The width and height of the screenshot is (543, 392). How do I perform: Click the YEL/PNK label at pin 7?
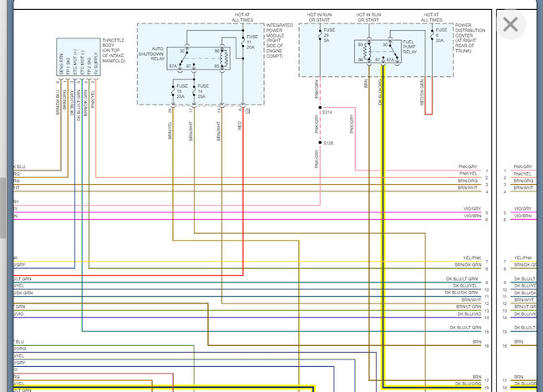[472, 258]
